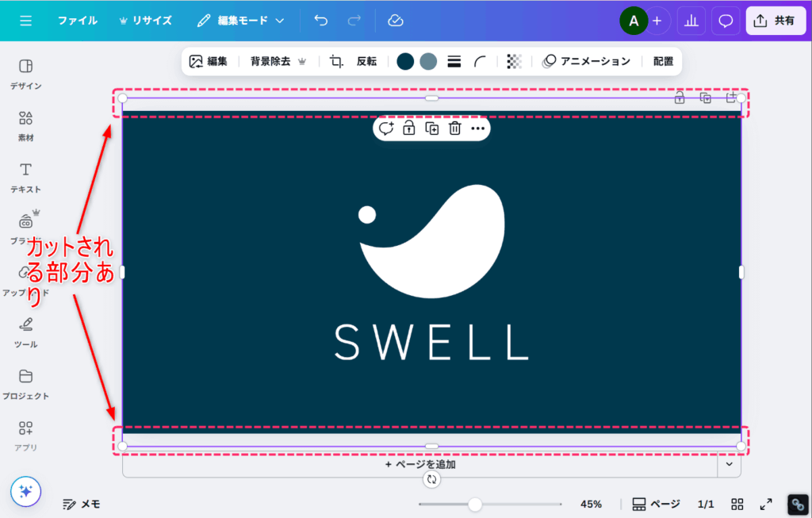The image size is (812, 518).
Task: Click the rotate handle below the image
Action: point(432,480)
